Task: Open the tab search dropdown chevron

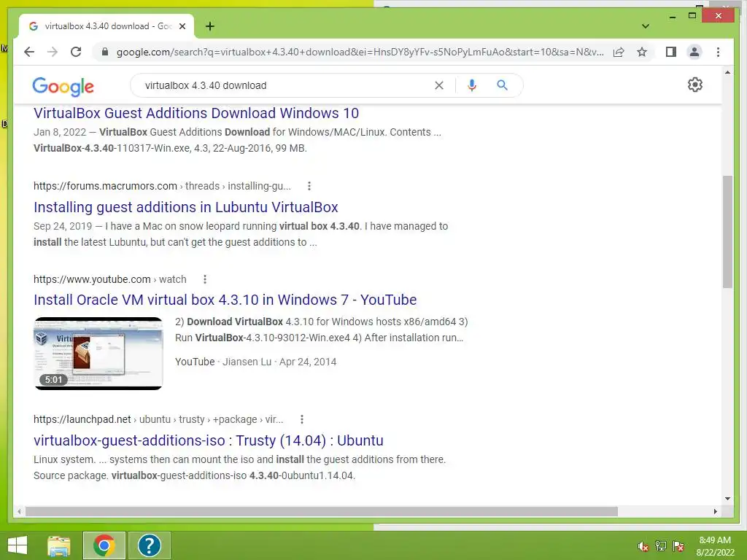Action: pyautogui.click(x=646, y=26)
